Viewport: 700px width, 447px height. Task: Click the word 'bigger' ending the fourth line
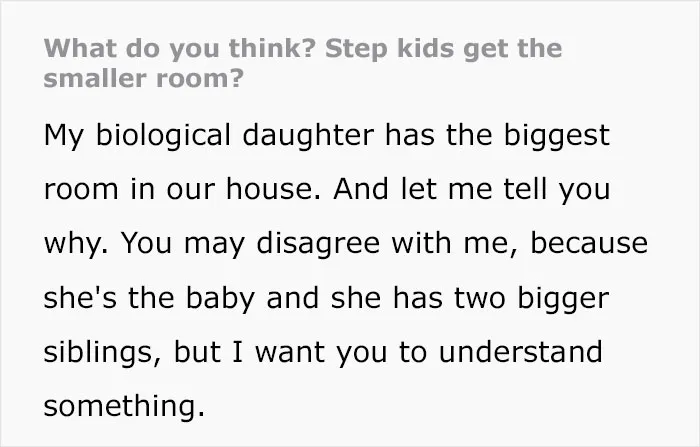563,298
